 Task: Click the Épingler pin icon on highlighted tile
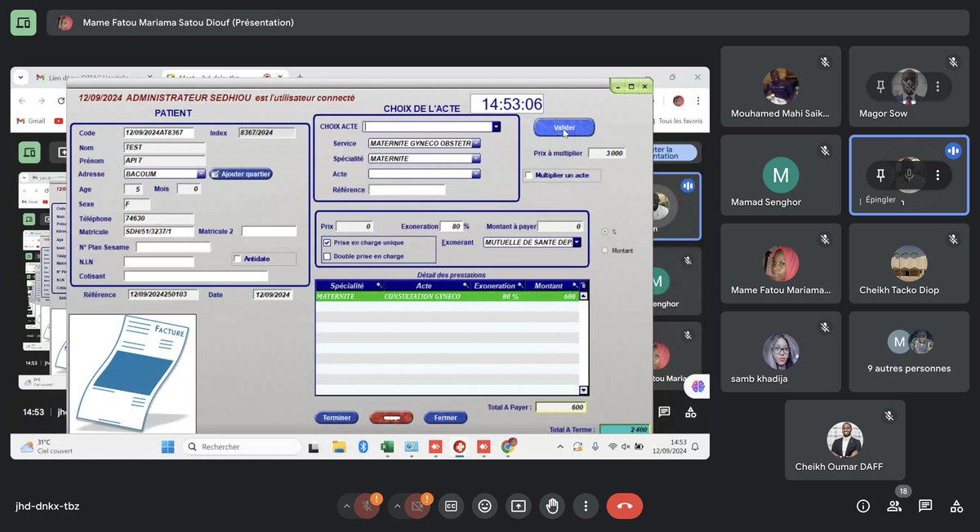[x=880, y=175]
